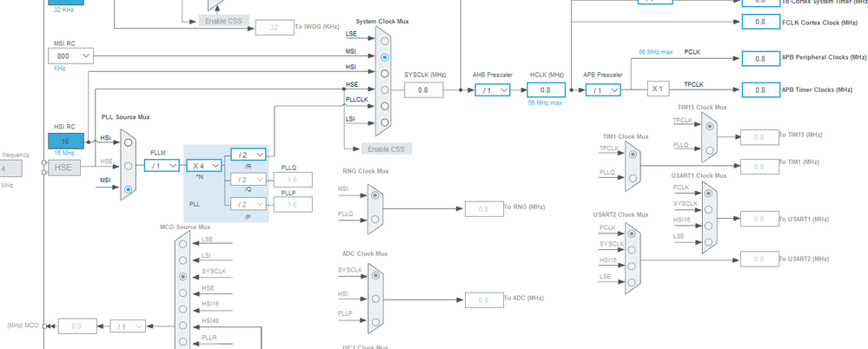Screen dimensions: 868x349
Task: Click the X 1 timer multiplier box
Action: pos(659,89)
